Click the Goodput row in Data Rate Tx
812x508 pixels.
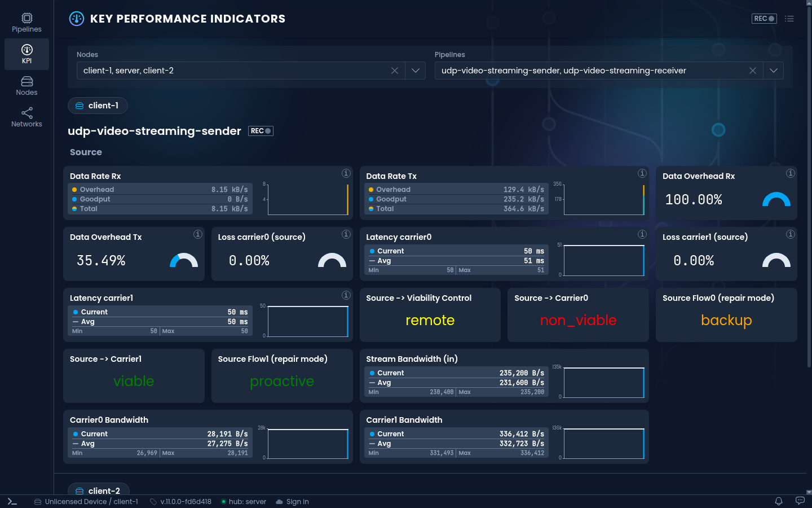pyautogui.click(x=457, y=199)
